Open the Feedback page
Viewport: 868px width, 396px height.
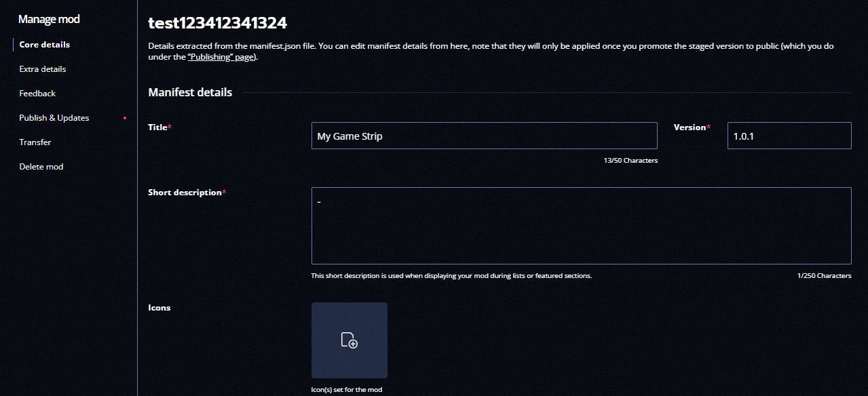click(37, 94)
